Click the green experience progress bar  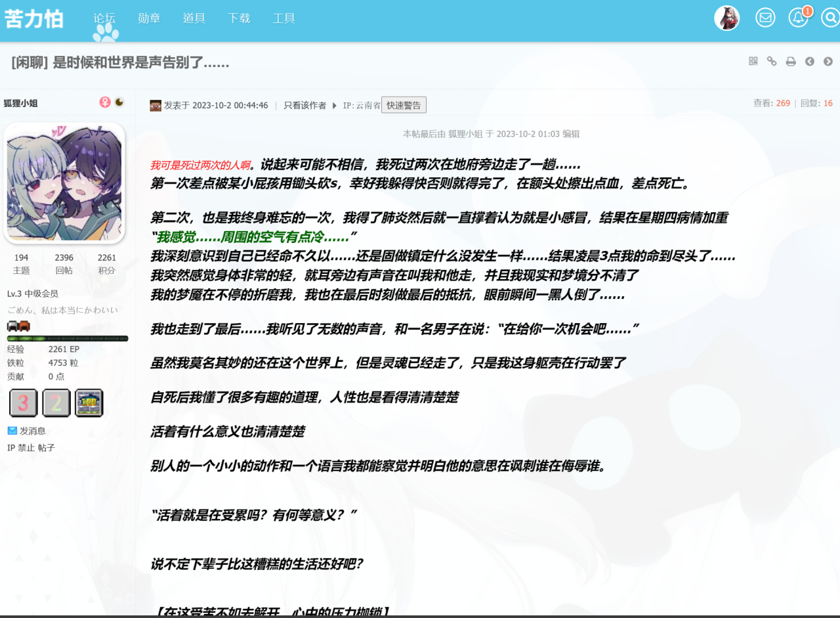point(68,339)
